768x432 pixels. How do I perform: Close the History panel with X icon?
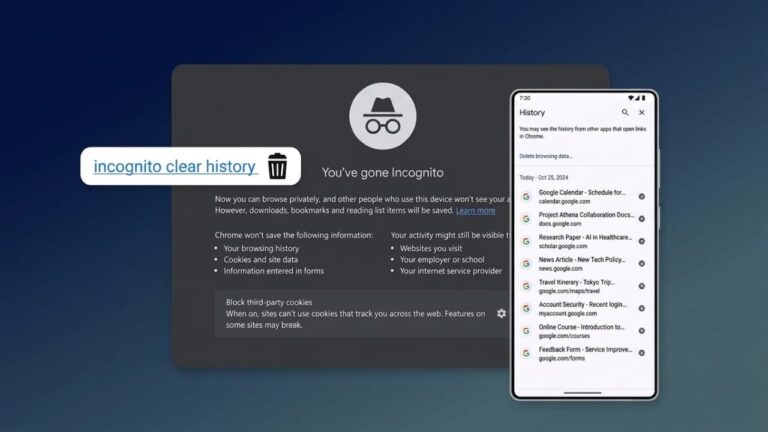point(642,113)
